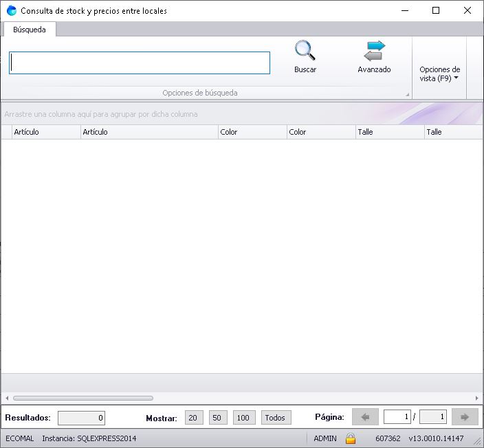Show 100 results per page
484x448 pixels.
(244, 418)
